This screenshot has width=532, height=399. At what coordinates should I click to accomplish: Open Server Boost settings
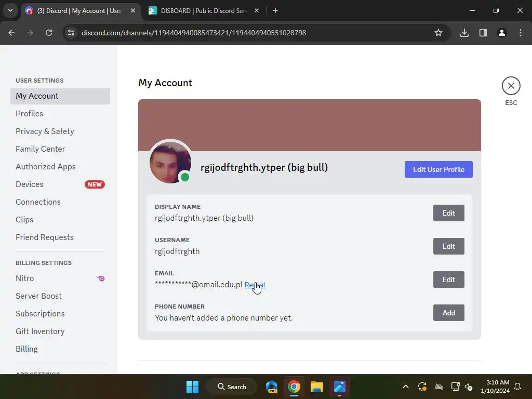click(x=60, y=296)
